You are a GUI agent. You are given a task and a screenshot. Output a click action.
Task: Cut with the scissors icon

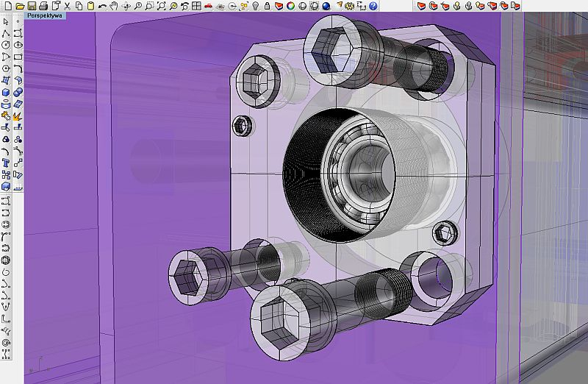67,6
